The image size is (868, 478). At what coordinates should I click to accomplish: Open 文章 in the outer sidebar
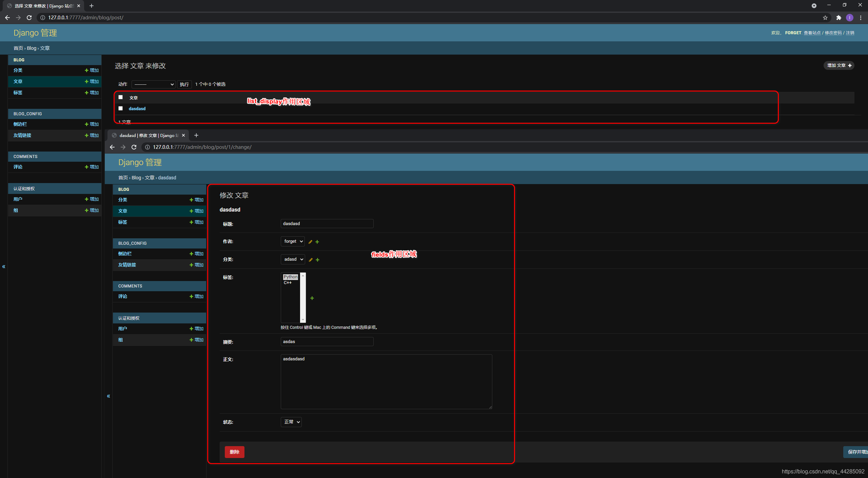coord(18,81)
